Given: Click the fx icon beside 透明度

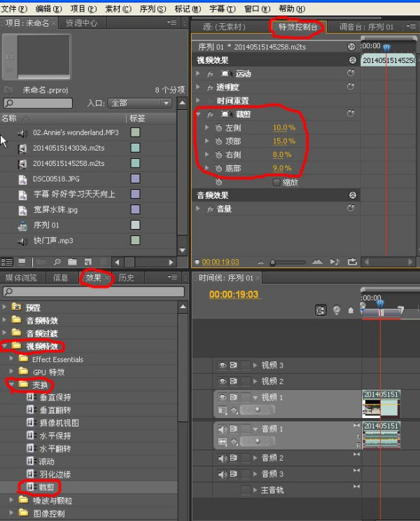Looking at the screenshot, I should click(x=209, y=88).
